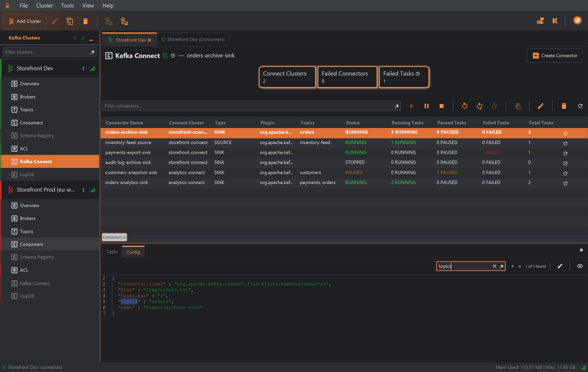588x372 pixels.
Task: Click the orange checkmark status icon
Action: coord(577,20)
